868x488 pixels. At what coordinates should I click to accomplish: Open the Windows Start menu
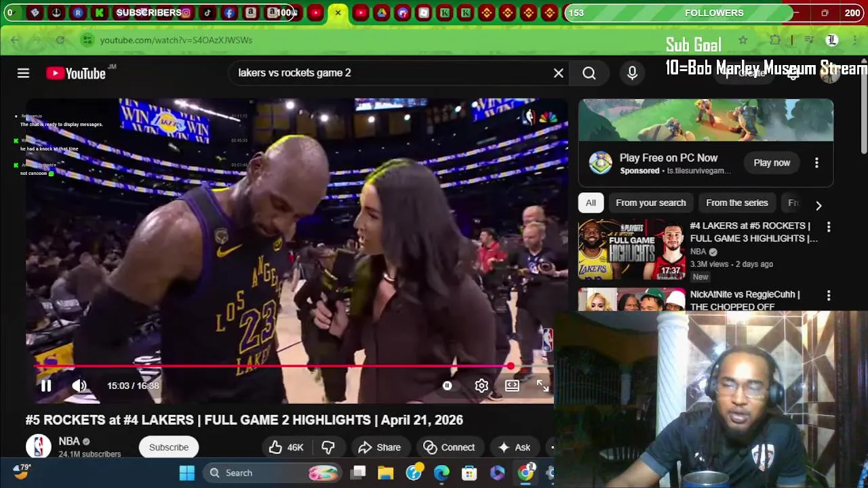186,473
